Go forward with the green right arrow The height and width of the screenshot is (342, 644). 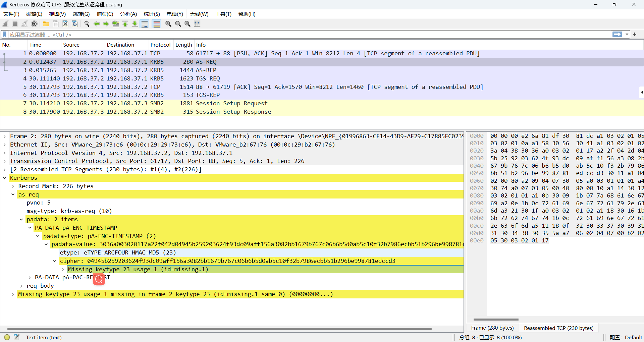(106, 24)
